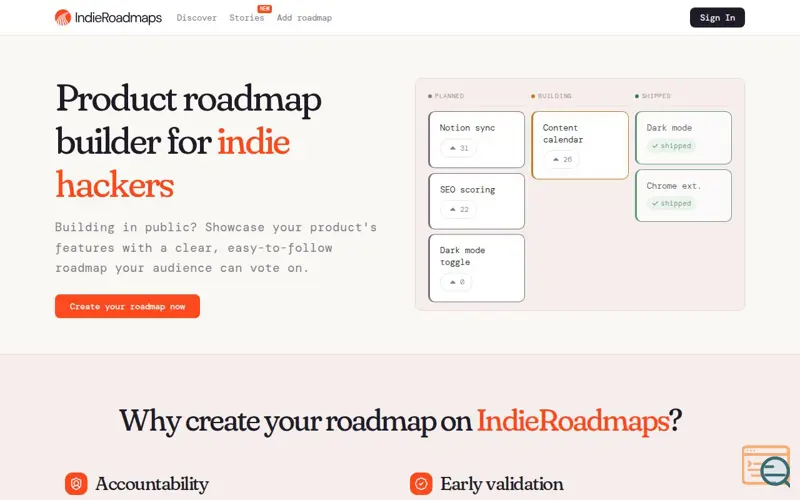Click the Accountability shield icon
800x500 pixels.
(x=76, y=484)
